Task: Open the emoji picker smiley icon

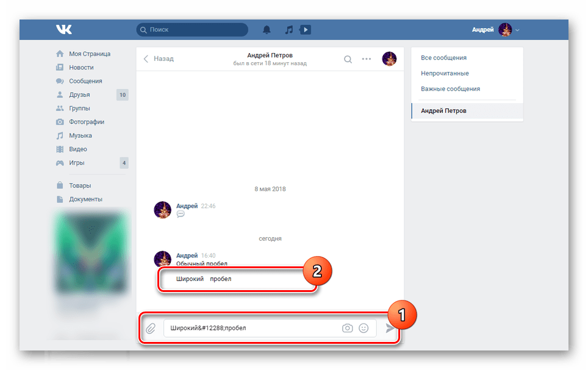Action: [364, 328]
